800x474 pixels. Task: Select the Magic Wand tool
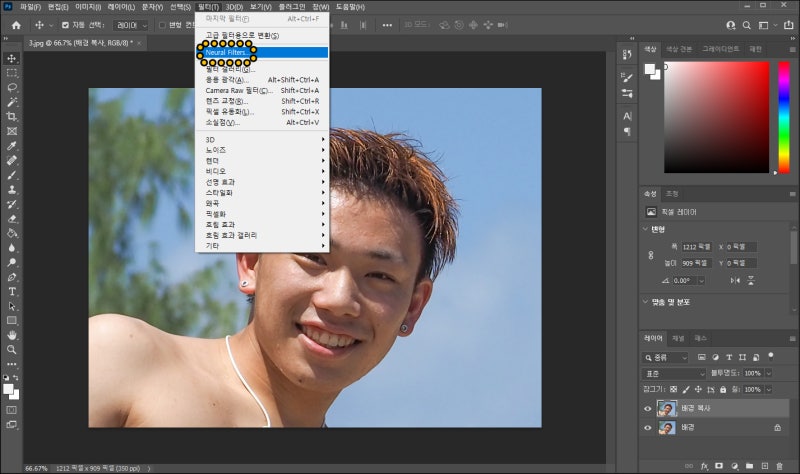pyautogui.click(x=12, y=102)
